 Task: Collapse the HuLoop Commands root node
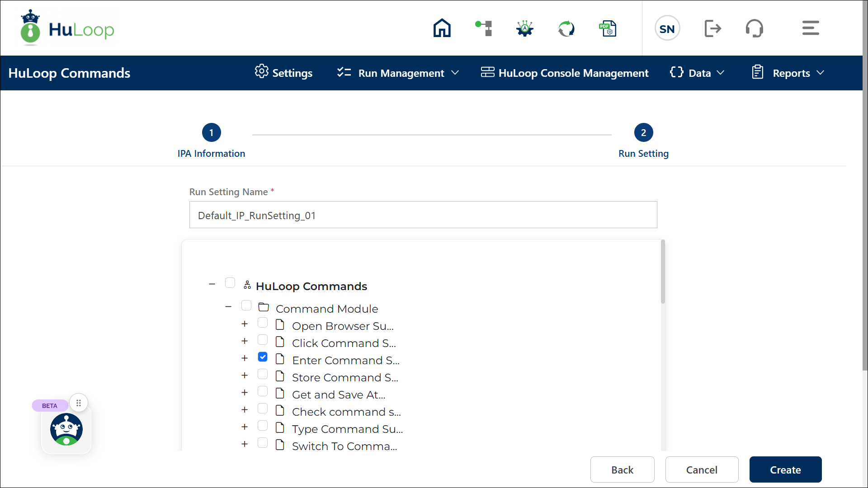click(212, 284)
